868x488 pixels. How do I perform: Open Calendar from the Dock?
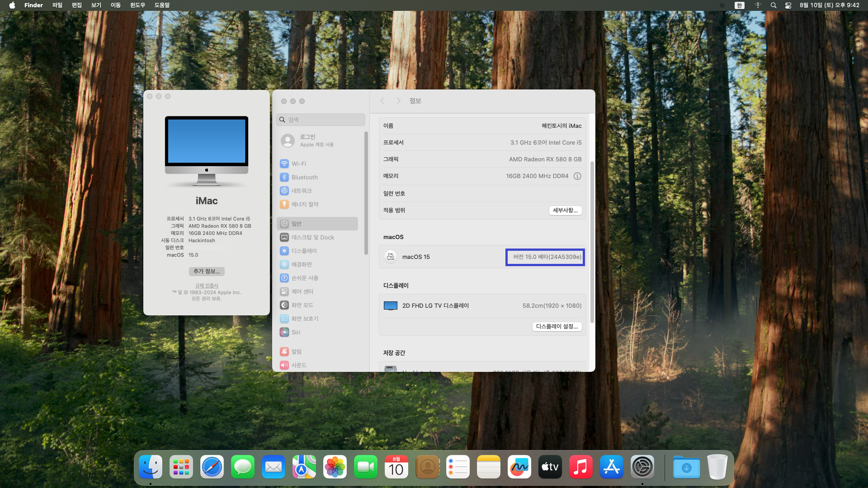pos(396,467)
